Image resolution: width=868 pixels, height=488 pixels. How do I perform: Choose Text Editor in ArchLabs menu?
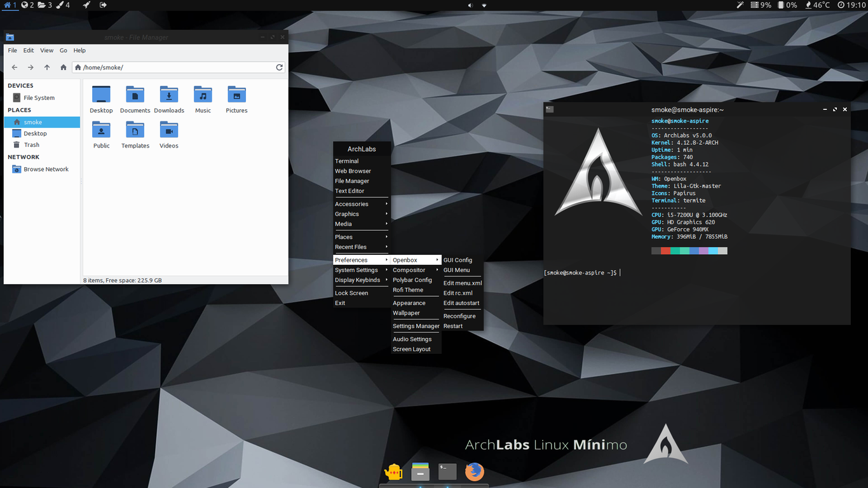[362, 191]
